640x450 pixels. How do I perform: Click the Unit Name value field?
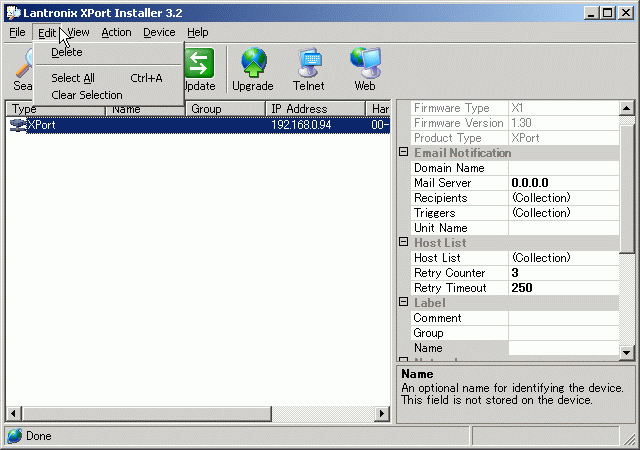click(564, 228)
